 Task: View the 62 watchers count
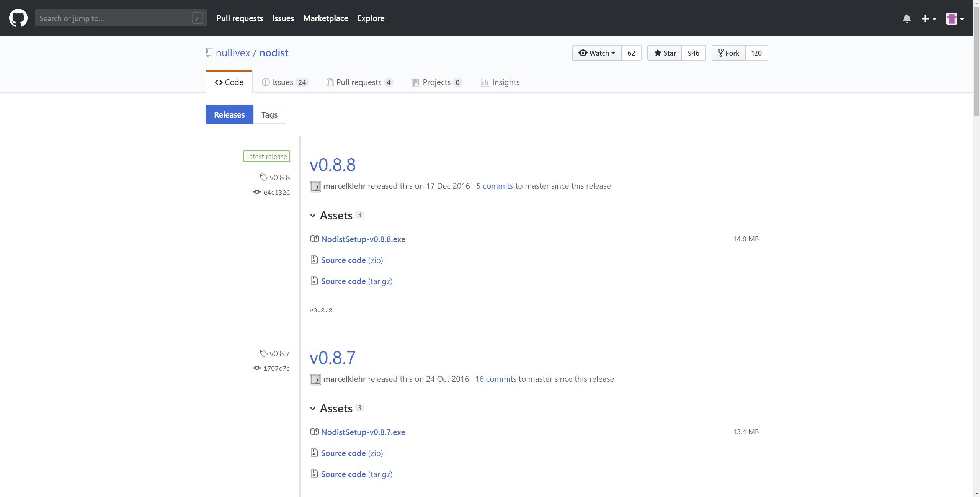pos(631,53)
